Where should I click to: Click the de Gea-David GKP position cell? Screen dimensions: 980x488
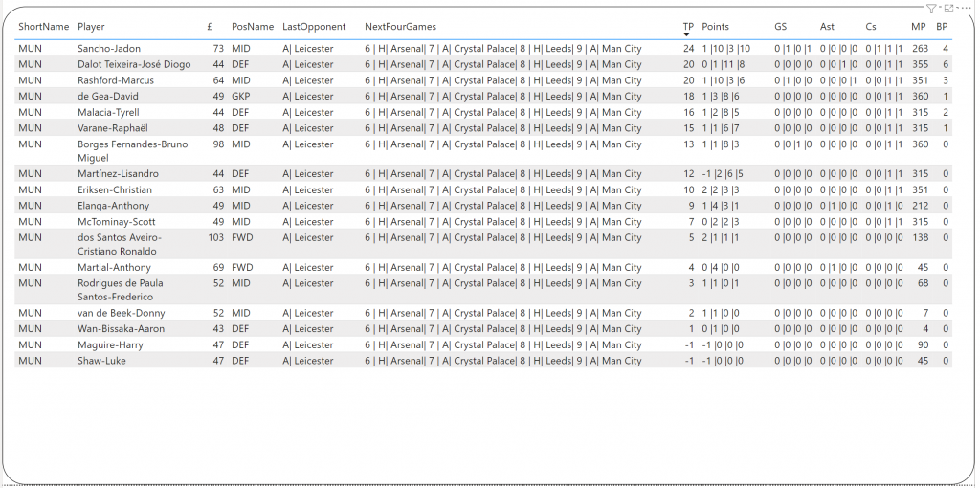click(241, 97)
